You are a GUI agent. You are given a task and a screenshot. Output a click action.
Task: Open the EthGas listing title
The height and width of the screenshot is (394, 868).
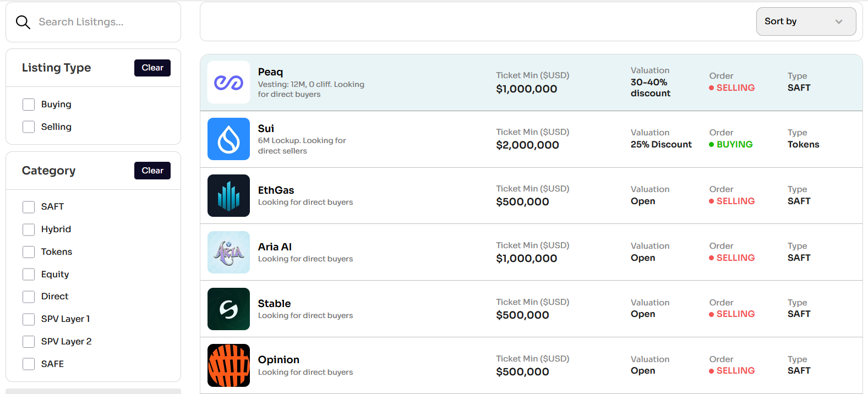tap(276, 190)
